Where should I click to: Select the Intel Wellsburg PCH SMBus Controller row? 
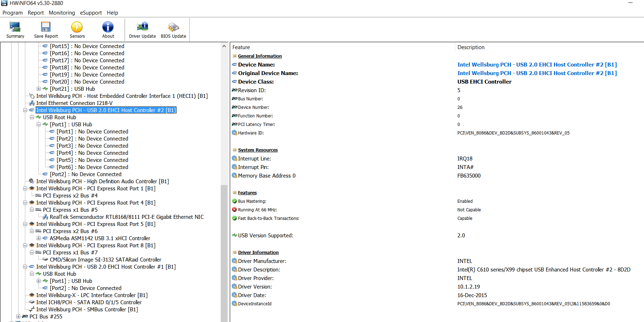click(x=87, y=309)
